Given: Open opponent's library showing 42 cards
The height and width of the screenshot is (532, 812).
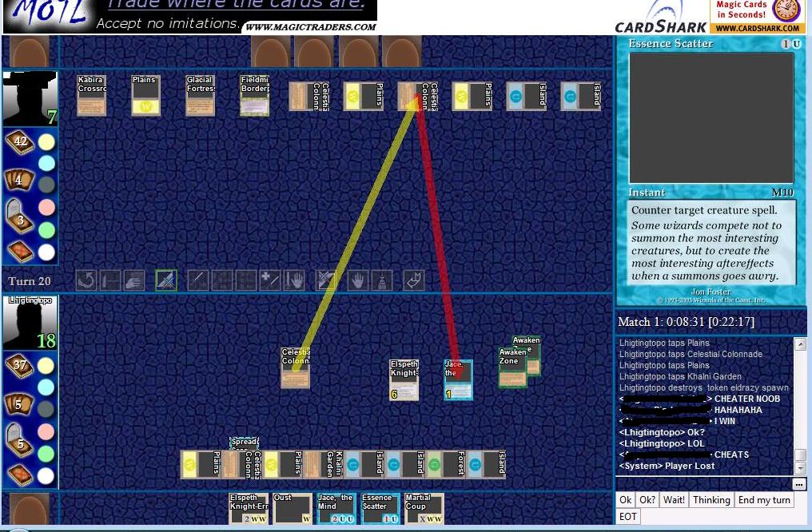Looking at the screenshot, I should pos(20,141).
